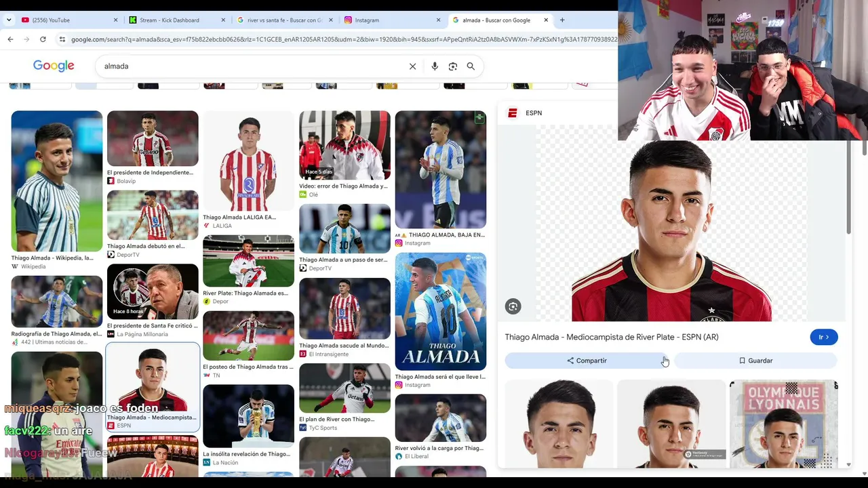Reload the current Google page
Image resolution: width=868 pixels, height=488 pixels.
(x=43, y=39)
